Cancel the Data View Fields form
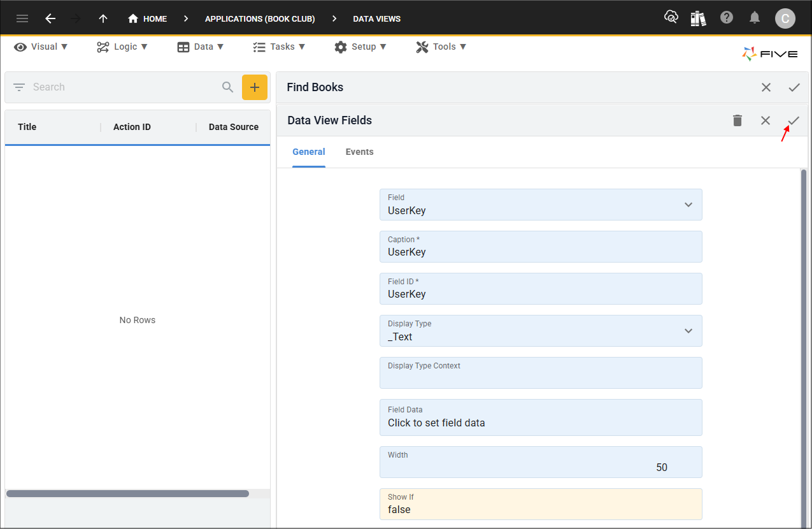812x529 pixels. pyautogui.click(x=766, y=120)
